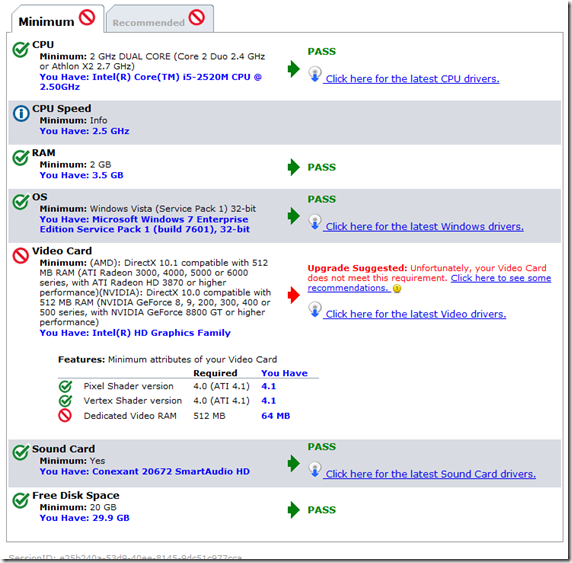This screenshot has height=563, width=572.
Task: Click here to see some recommendations link
Action: click(x=429, y=283)
